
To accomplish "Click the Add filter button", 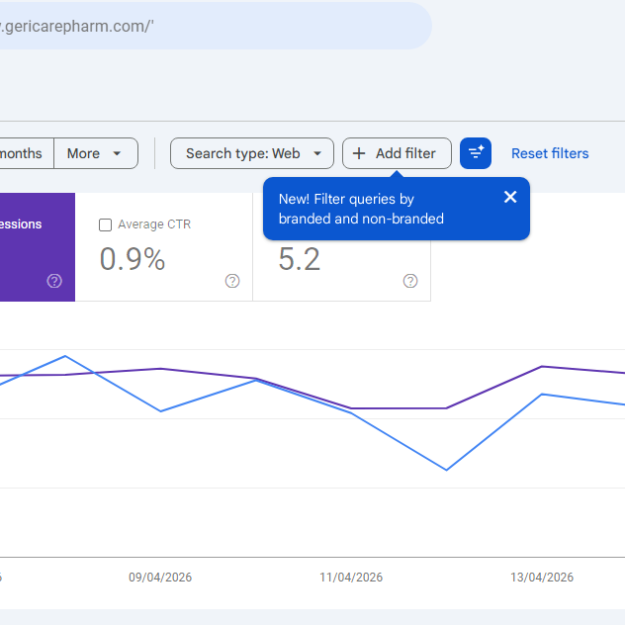I will pos(397,153).
